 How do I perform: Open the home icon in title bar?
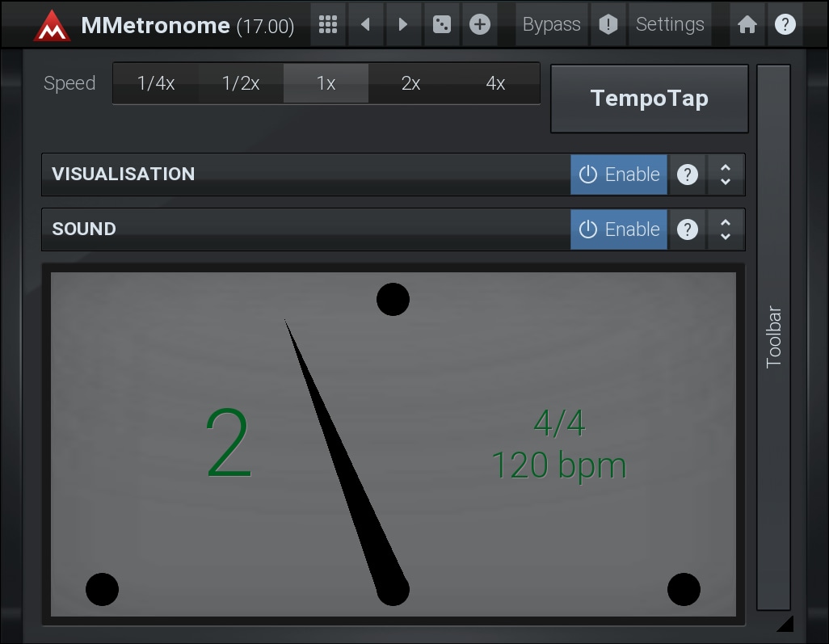coord(747,24)
